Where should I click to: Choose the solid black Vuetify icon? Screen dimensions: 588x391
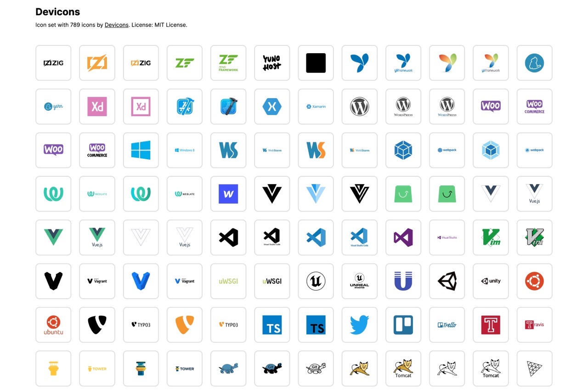[272, 194]
